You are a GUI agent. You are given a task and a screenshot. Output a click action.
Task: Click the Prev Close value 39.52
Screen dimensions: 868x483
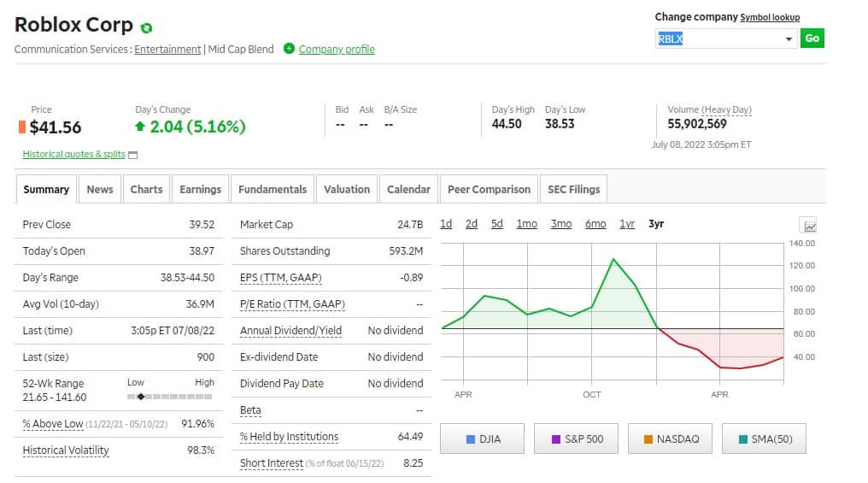pos(202,224)
